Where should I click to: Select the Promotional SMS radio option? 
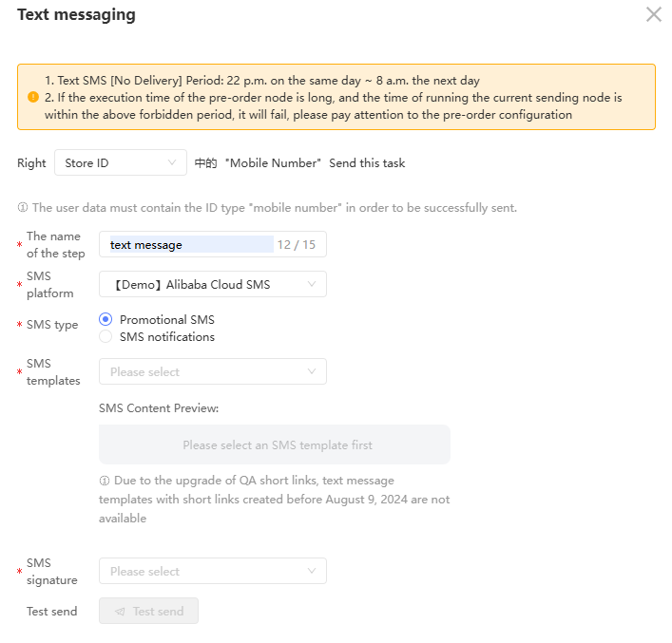pos(106,319)
